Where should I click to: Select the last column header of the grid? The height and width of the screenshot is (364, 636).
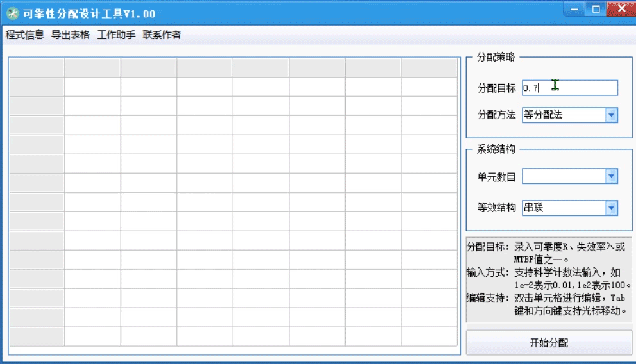429,68
